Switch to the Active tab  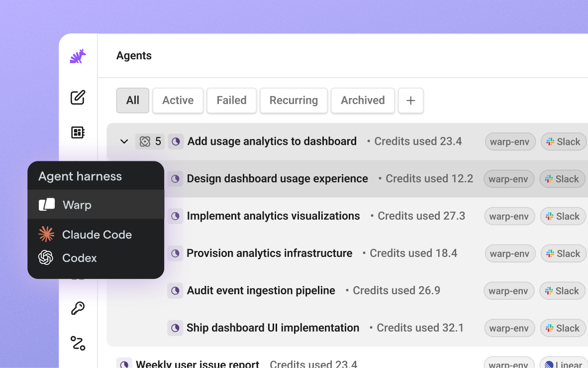tap(178, 100)
